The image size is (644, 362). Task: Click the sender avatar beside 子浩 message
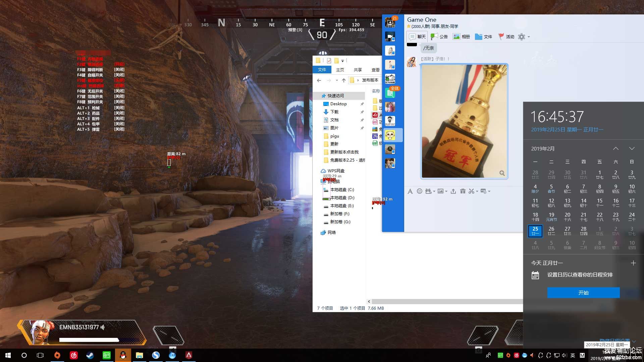[411, 62]
